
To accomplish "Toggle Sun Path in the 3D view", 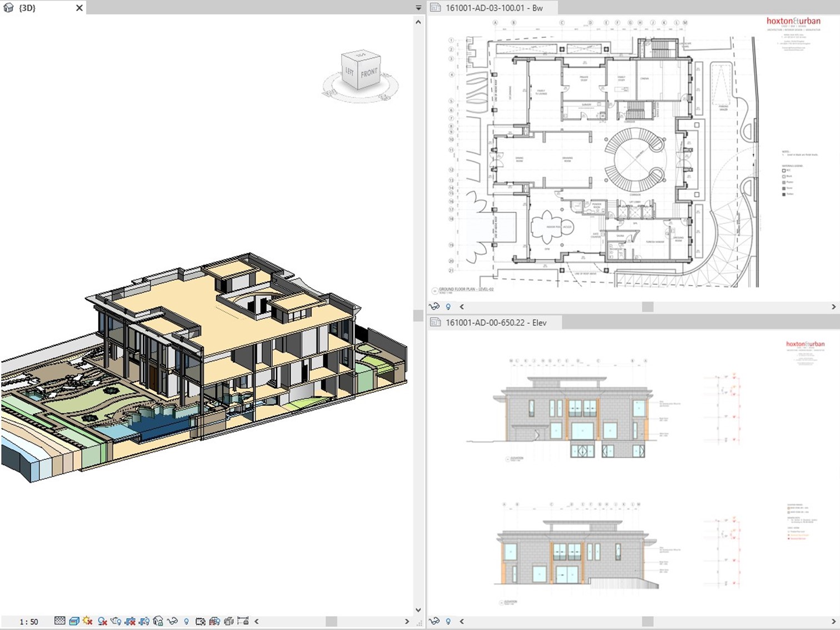I will (87, 621).
